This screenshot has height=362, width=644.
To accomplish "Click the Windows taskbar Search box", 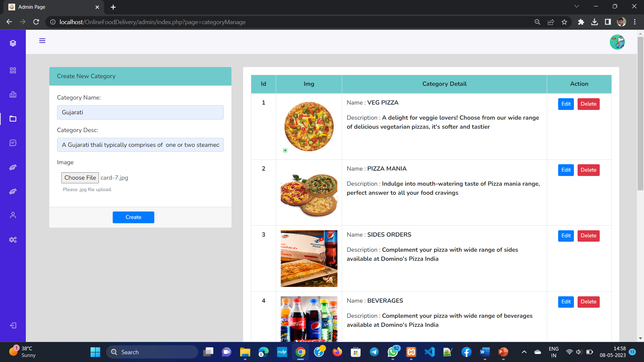I will coord(152,352).
